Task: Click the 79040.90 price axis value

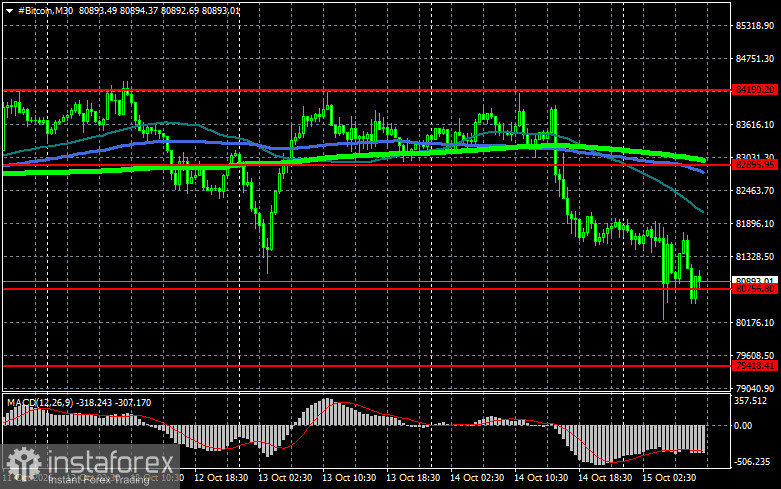Action: point(755,388)
